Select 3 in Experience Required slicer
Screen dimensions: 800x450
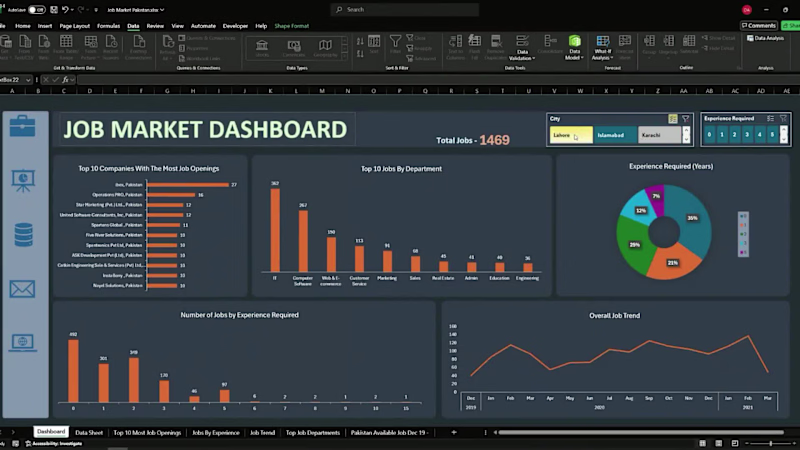[x=747, y=135]
